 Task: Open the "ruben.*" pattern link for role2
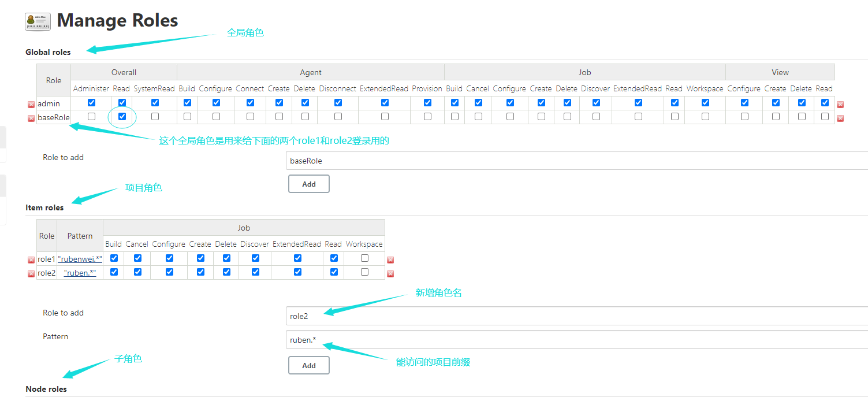pyautogui.click(x=80, y=273)
